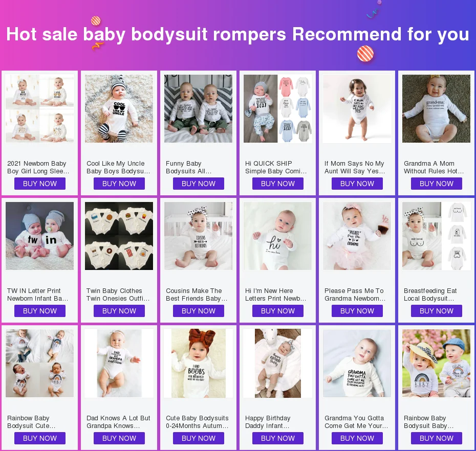This screenshot has width=476, height=451.
Task: View Happy Birthday Daddy romper image
Action: coord(278,364)
